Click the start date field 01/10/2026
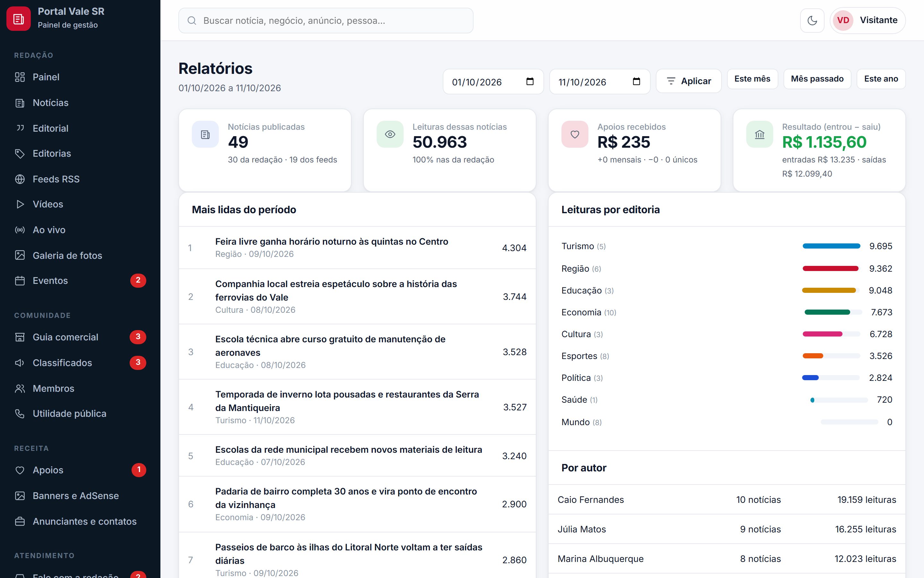Screen dimensions: 924x578 pyautogui.click(x=493, y=82)
